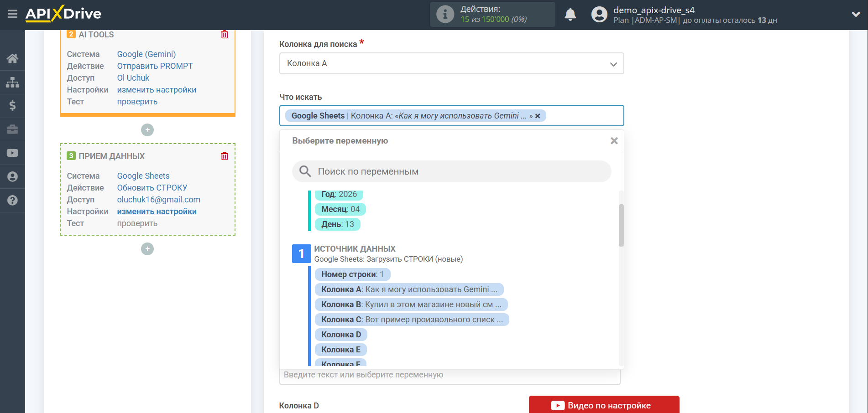
Task: Click изменить настройки link under Google Sheets
Action: tap(157, 212)
